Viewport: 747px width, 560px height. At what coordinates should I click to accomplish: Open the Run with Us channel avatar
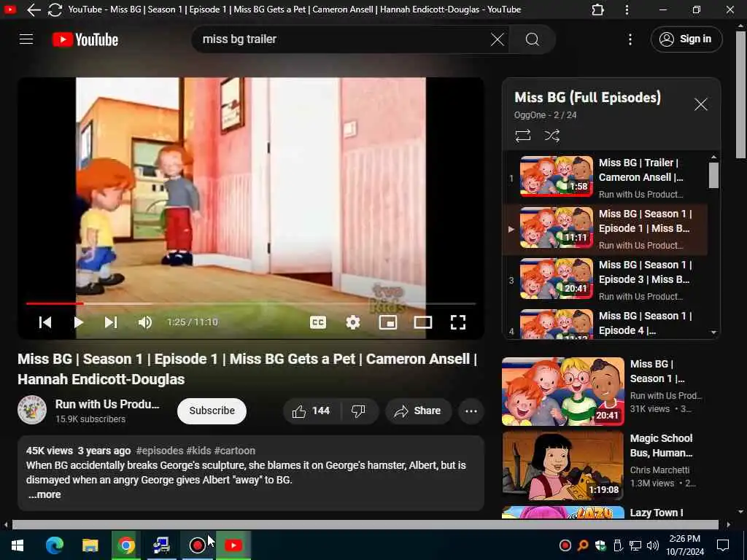coord(32,410)
